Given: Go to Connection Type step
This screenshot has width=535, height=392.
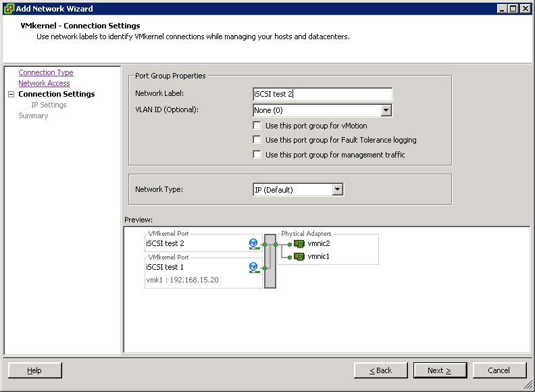Looking at the screenshot, I should (x=46, y=72).
